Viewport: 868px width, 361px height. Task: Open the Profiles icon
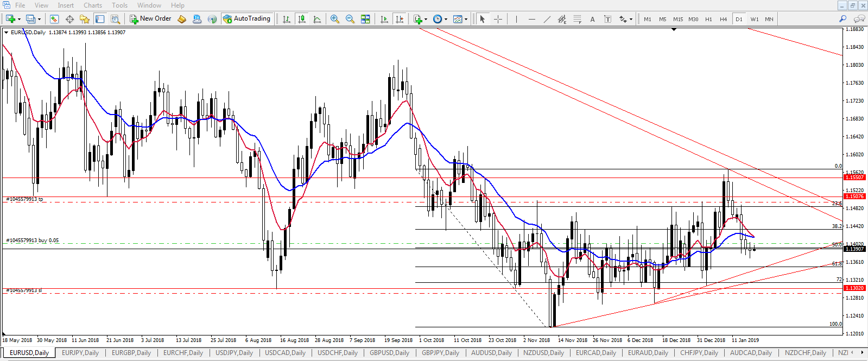tap(30, 19)
